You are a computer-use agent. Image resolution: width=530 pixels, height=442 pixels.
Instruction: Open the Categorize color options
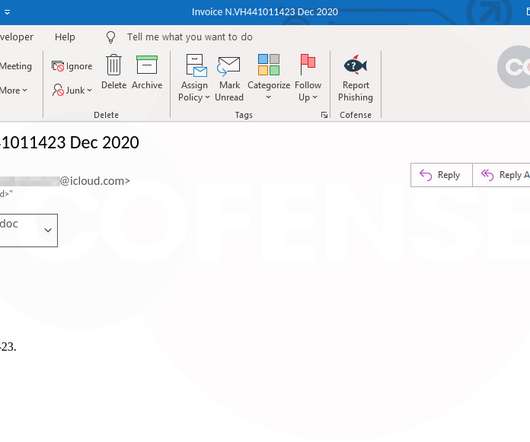click(268, 78)
